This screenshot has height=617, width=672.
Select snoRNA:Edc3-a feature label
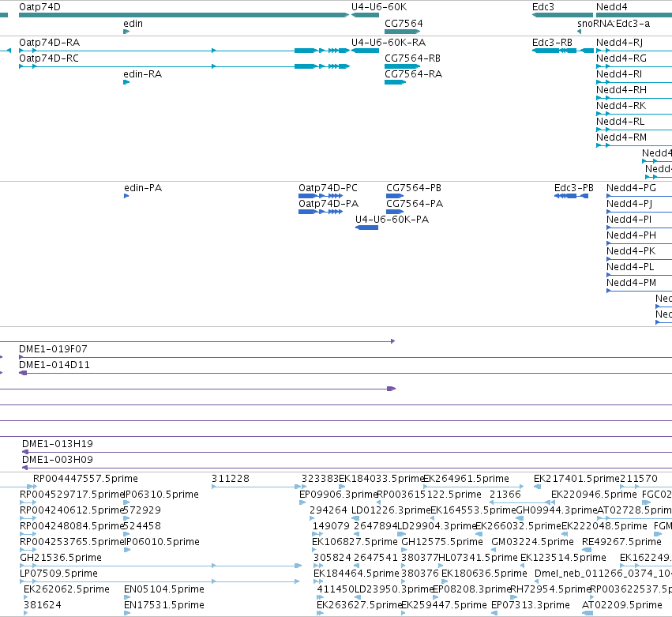(x=614, y=24)
